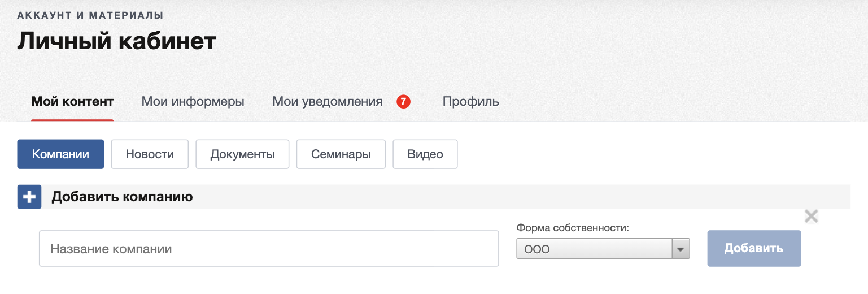Show the Новости section
Viewport: 868px width, 294px height.
150,154
